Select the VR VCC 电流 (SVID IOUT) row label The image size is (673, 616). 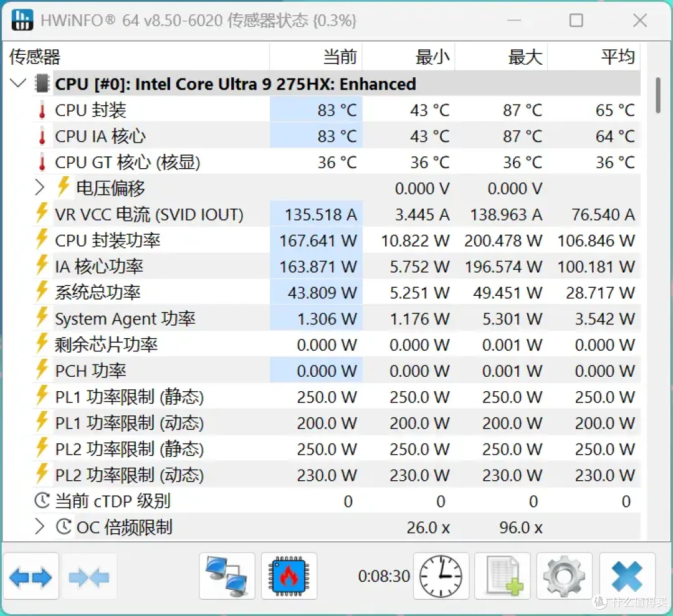149,214
